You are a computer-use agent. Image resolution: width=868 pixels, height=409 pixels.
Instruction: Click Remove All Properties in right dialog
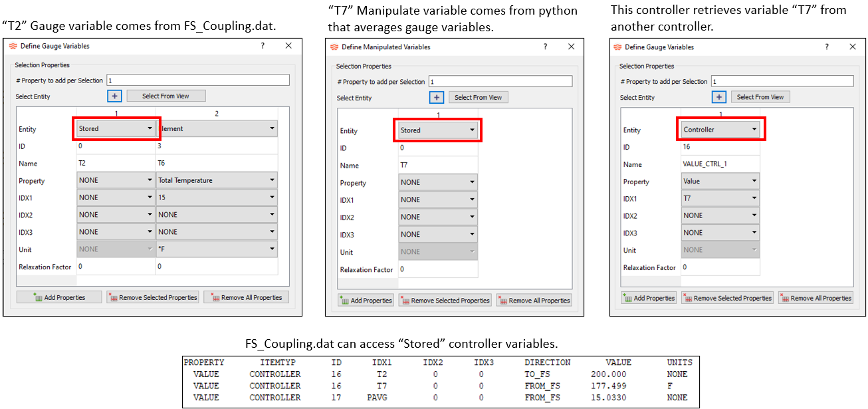(x=815, y=298)
